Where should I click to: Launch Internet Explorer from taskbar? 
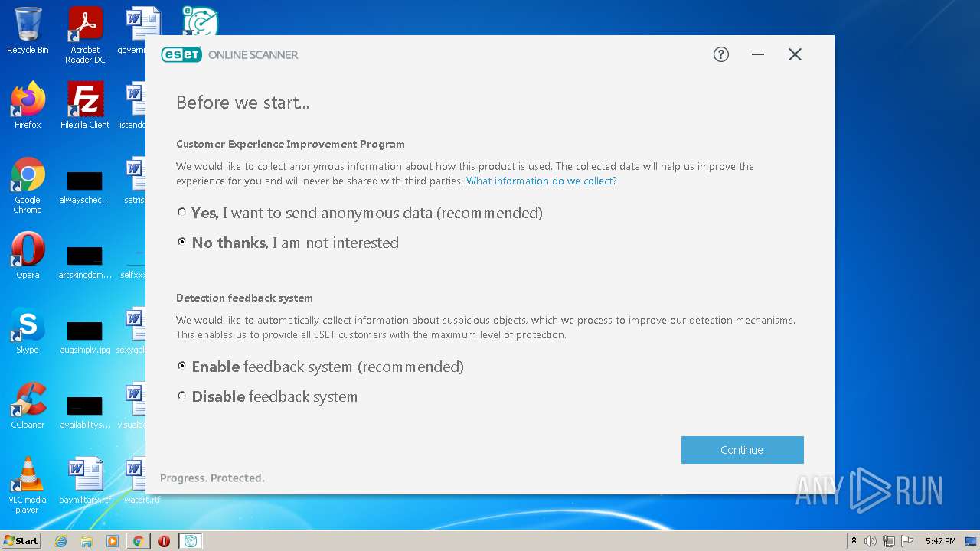tap(61, 541)
